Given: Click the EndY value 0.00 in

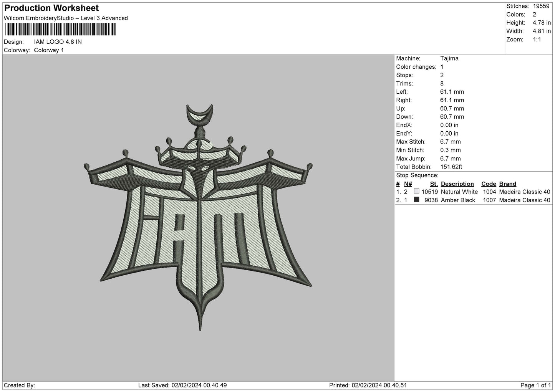Looking at the screenshot, I should [x=449, y=134].
